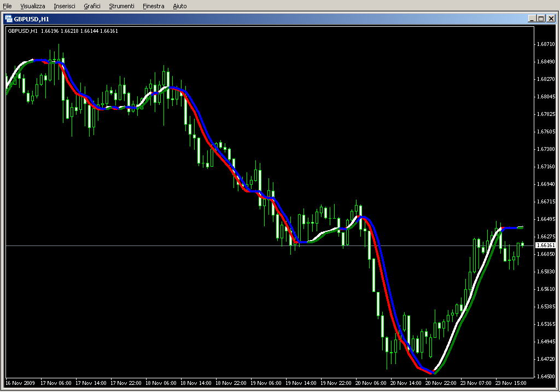Open the File menu

[x=7, y=6]
